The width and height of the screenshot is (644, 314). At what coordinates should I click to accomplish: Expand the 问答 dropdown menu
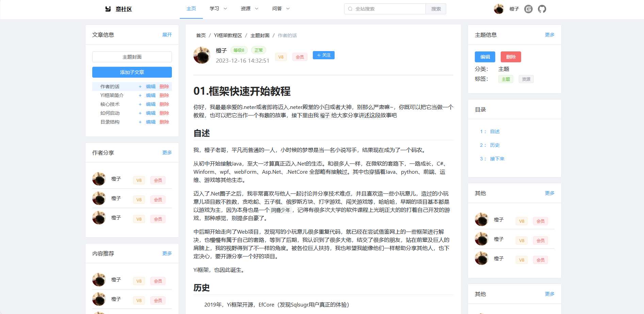pos(281,9)
